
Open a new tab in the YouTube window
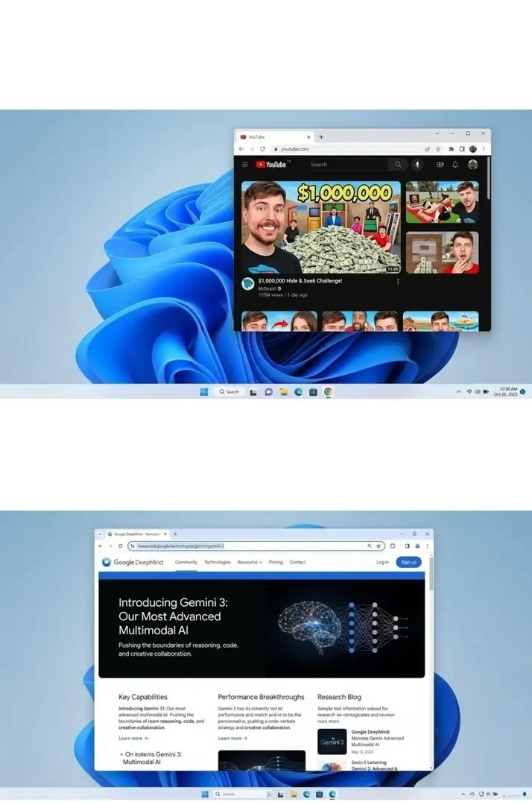[x=321, y=137]
